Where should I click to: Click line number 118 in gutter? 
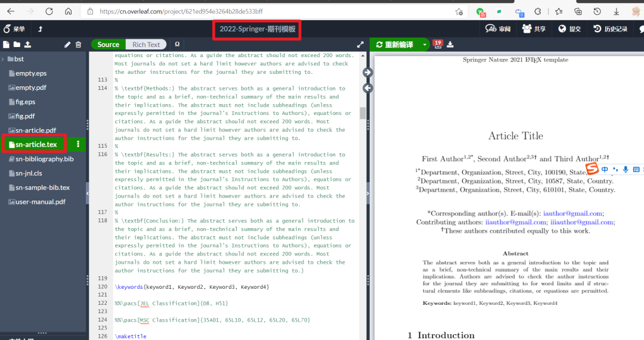[103, 221]
